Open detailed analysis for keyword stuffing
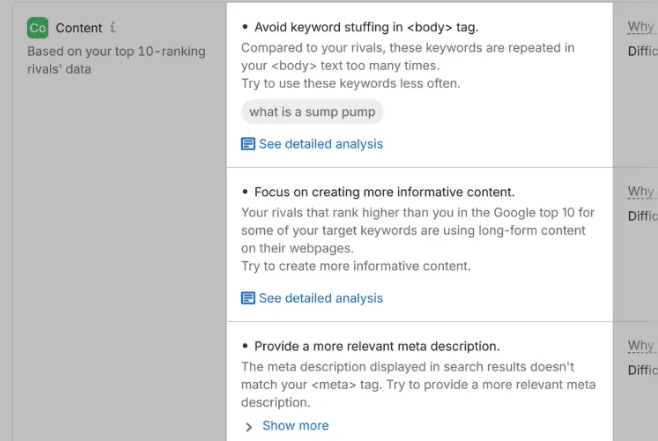Screen dimensions: 658x441 (x=320, y=144)
